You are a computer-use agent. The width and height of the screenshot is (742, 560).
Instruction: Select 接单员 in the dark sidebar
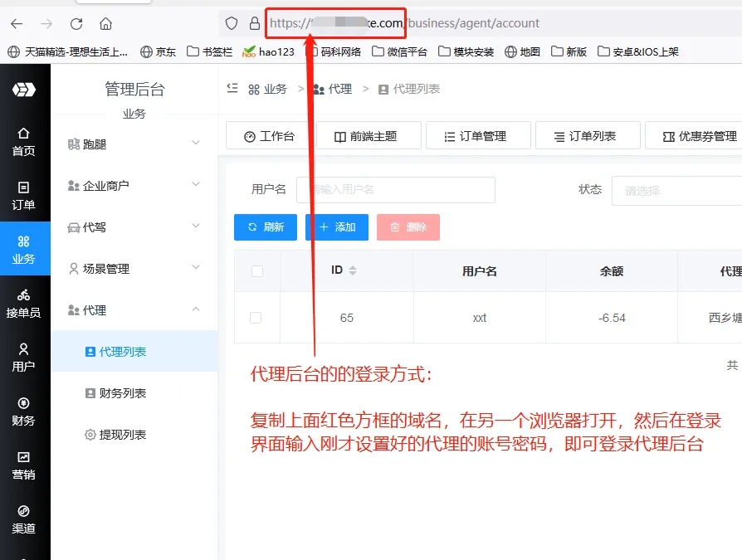tap(24, 304)
